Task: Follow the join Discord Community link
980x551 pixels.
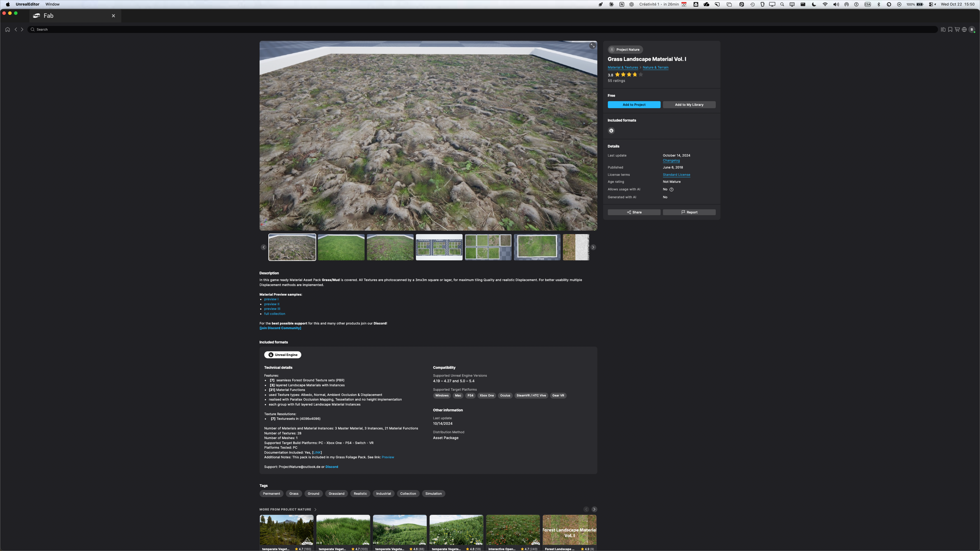Action: pos(280,328)
